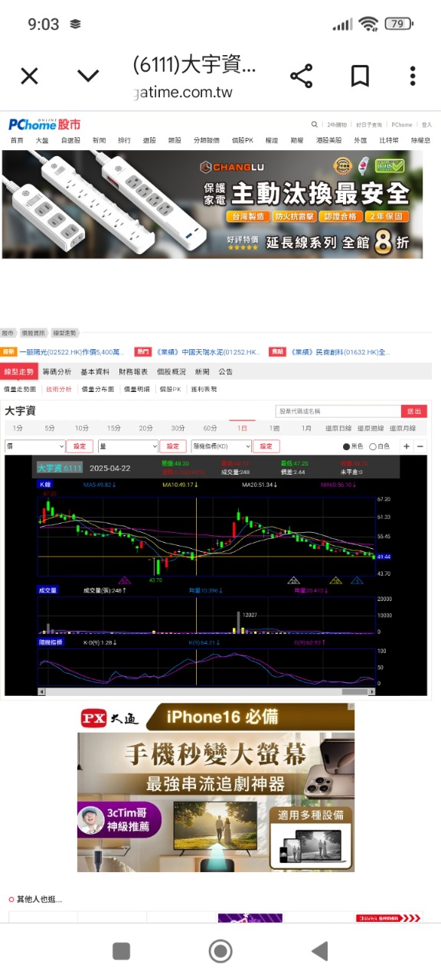Open 價量走勢圖 sub-tab
This screenshot has width=441, height=980.
pos(21,390)
